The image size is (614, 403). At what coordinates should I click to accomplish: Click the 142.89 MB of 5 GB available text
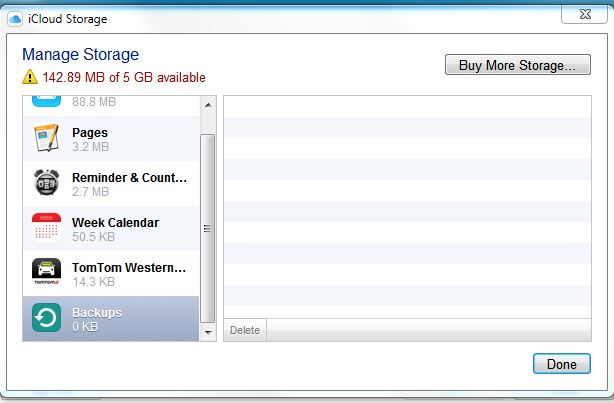tap(124, 77)
